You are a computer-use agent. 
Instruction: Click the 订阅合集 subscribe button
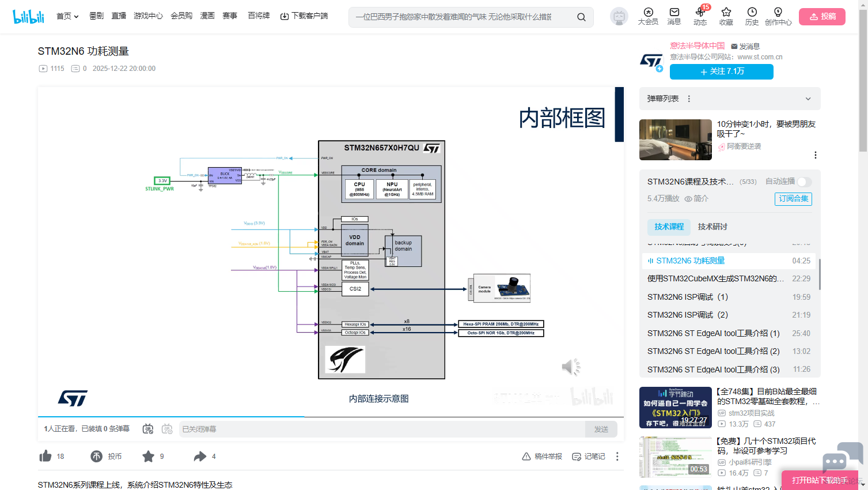pos(793,199)
